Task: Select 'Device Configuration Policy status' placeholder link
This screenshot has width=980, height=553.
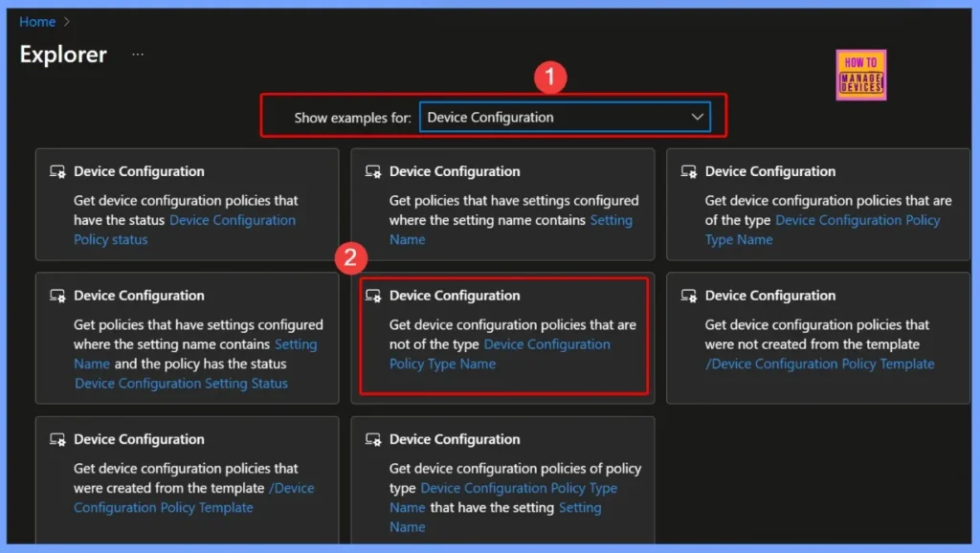Action: (185, 230)
